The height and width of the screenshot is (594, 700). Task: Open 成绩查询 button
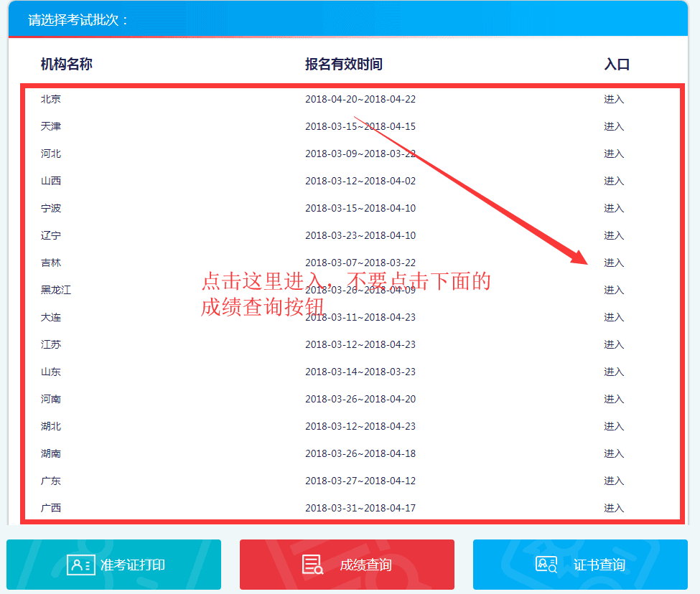(x=365, y=565)
